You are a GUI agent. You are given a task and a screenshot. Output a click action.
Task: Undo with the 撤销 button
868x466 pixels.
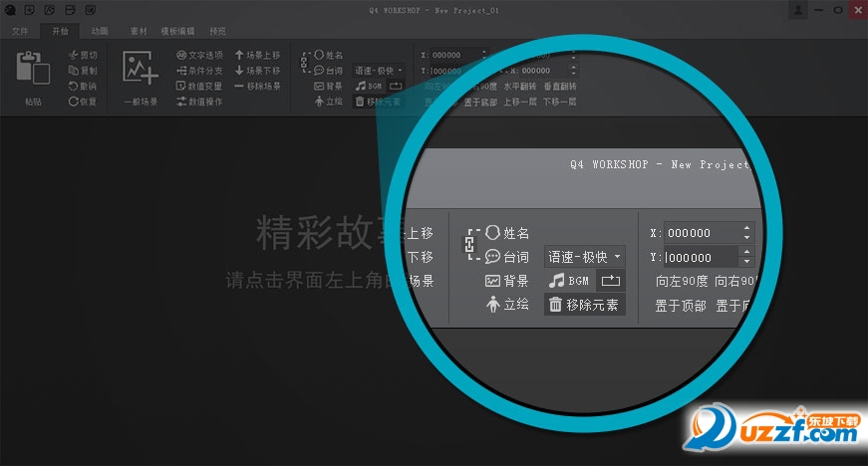[83, 86]
